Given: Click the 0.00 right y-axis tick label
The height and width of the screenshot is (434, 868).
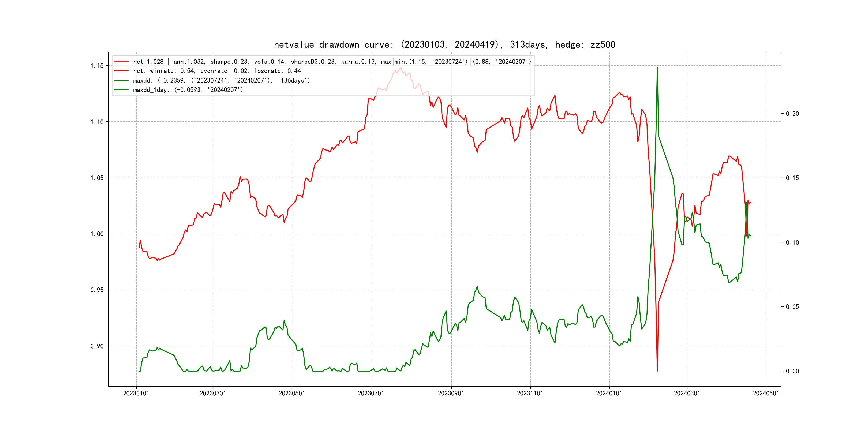Looking at the screenshot, I should click(792, 371).
